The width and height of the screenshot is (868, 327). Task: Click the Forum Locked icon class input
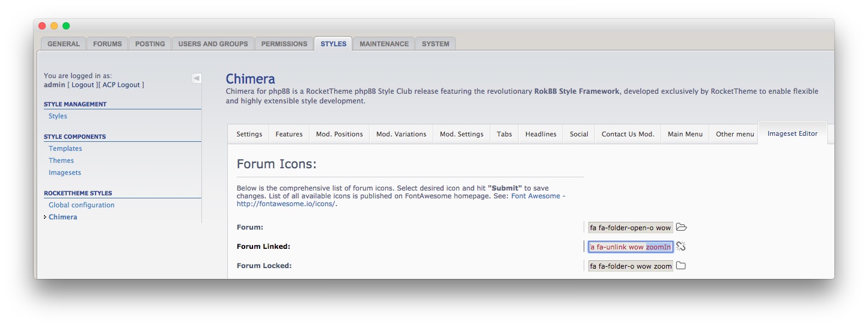[631, 266]
